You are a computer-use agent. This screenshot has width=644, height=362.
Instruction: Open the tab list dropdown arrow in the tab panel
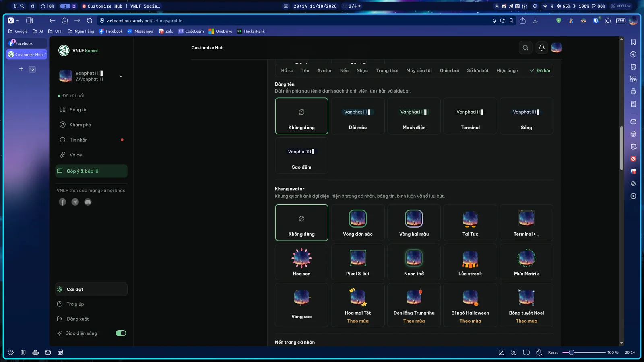coord(32,69)
